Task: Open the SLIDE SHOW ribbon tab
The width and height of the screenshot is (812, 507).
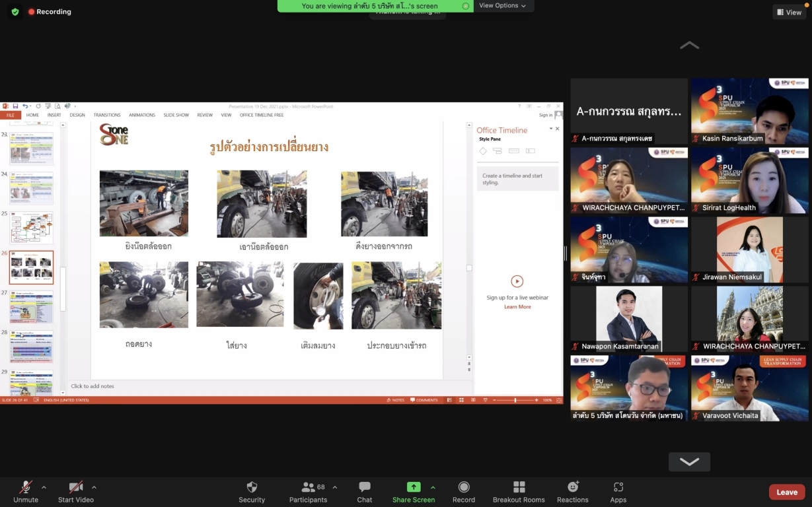Action: click(176, 115)
